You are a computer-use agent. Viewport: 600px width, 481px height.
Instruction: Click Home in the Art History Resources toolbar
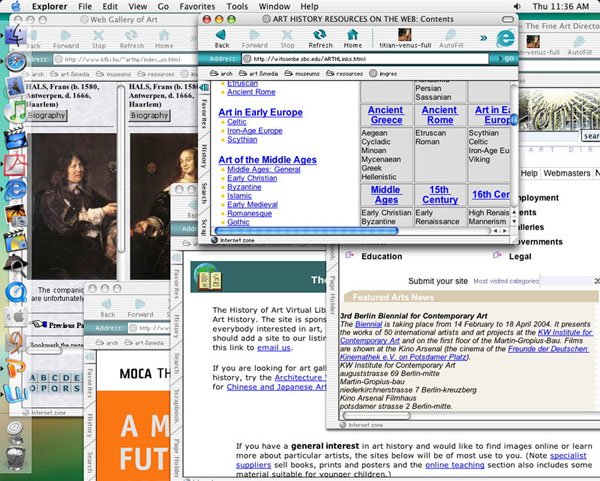(x=352, y=38)
